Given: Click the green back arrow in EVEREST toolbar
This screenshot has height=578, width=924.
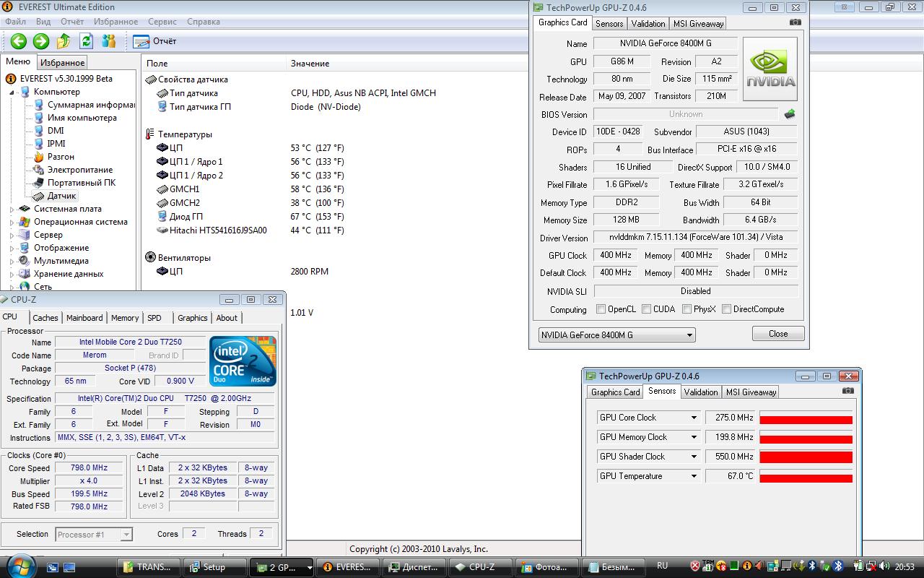Looking at the screenshot, I should pyautogui.click(x=18, y=41).
